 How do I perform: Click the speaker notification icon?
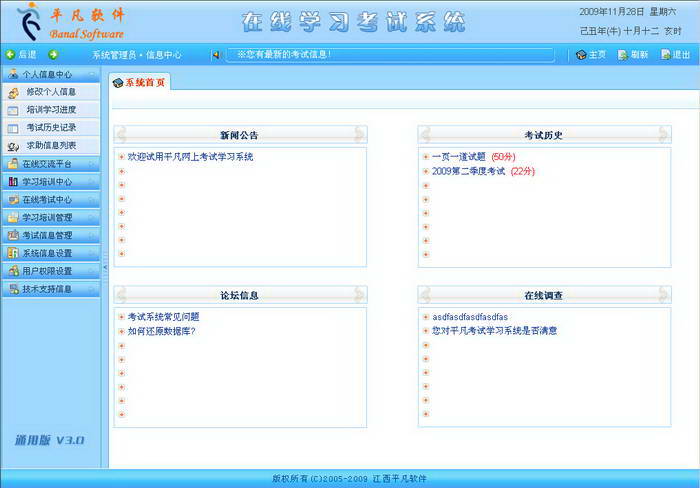tap(217, 55)
